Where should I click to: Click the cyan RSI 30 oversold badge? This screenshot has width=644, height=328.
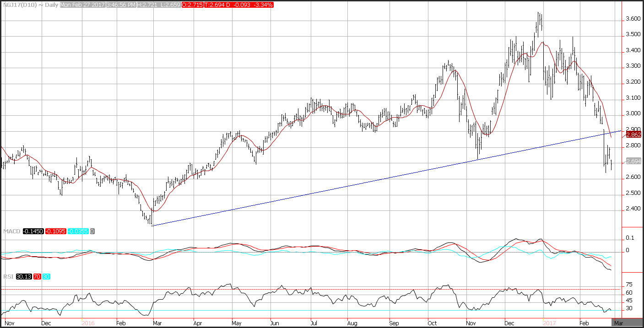tap(47, 276)
